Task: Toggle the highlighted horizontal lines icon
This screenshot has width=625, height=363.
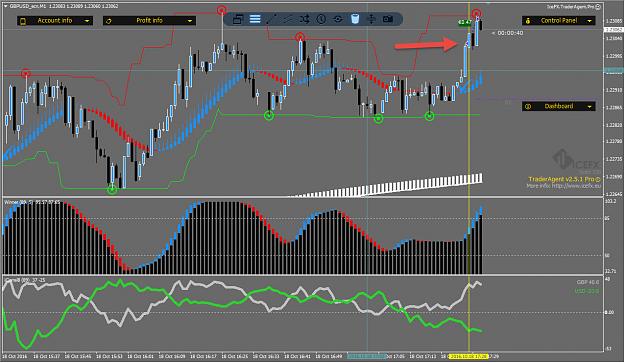Action: [x=255, y=19]
